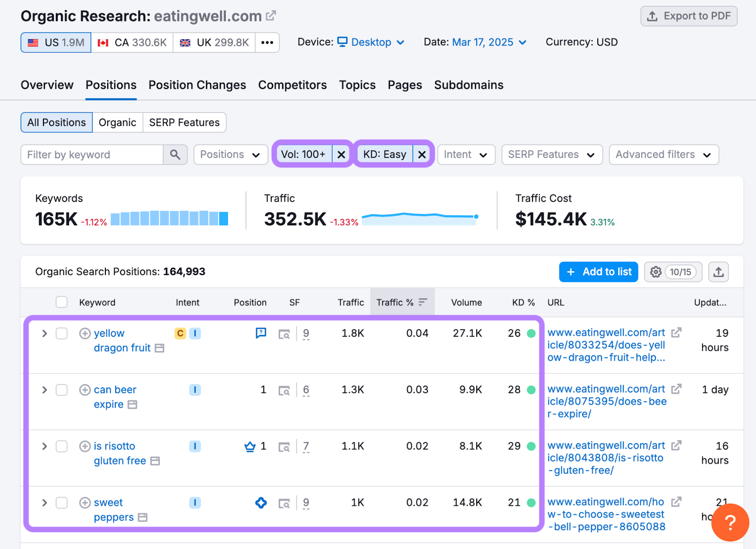This screenshot has width=756, height=549.
Task: Remove the KD: Easy filter
Action: [x=422, y=154]
